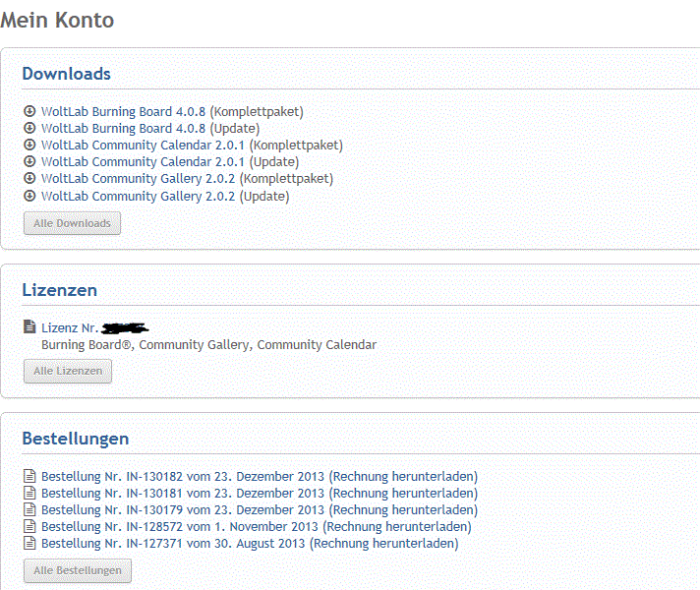This screenshot has width=700, height=590.
Task: Click download icon beside Community Gallery 2.0.2 Update
Action: click(x=29, y=196)
